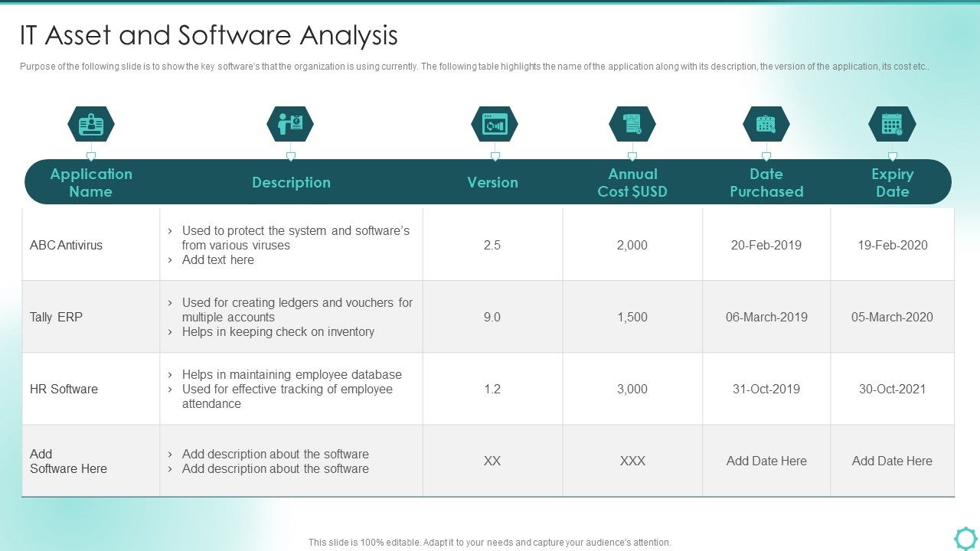
Task: Select the person-with-clipboard icon above Description
Action: [291, 123]
